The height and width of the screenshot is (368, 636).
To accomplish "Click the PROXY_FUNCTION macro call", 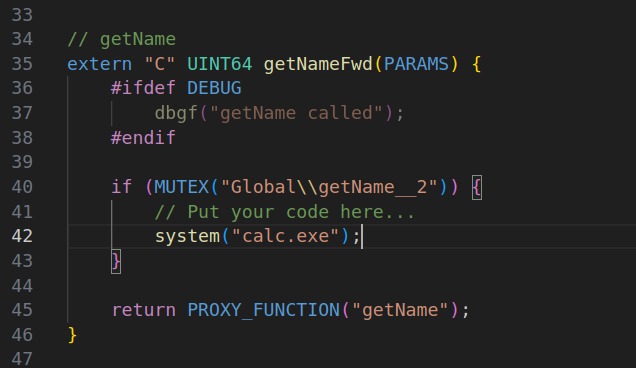I will (x=263, y=310).
